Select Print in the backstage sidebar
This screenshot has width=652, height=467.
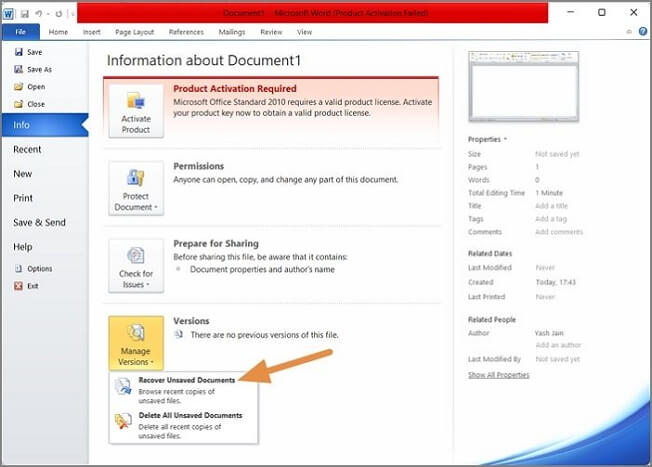45,198
